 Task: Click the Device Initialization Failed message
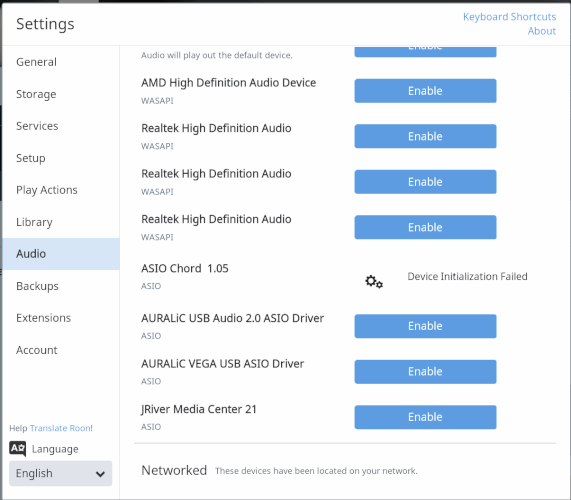coord(467,276)
